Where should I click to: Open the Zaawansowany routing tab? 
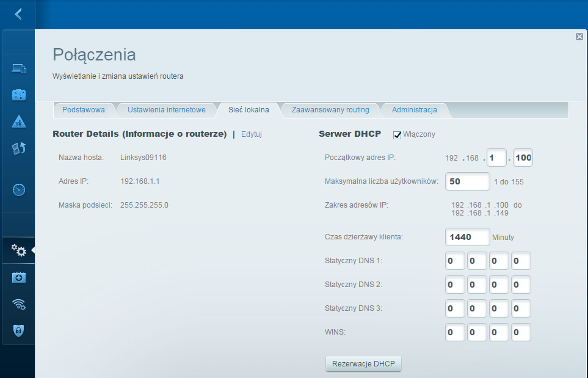330,110
